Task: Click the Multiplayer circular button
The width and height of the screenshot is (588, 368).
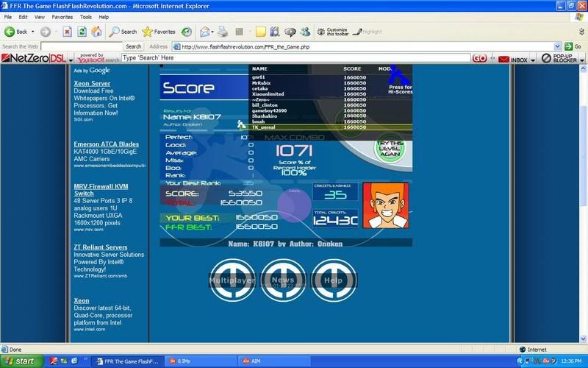Action: (232, 279)
